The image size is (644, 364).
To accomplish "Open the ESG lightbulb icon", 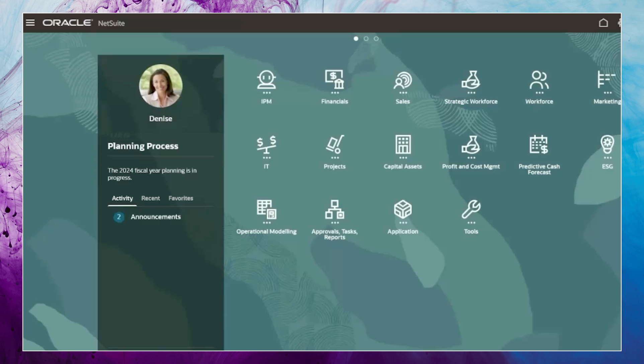I will [608, 145].
